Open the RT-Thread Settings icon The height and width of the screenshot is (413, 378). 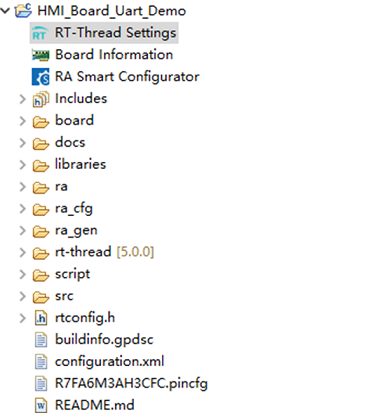pyautogui.click(x=39, y=33)
